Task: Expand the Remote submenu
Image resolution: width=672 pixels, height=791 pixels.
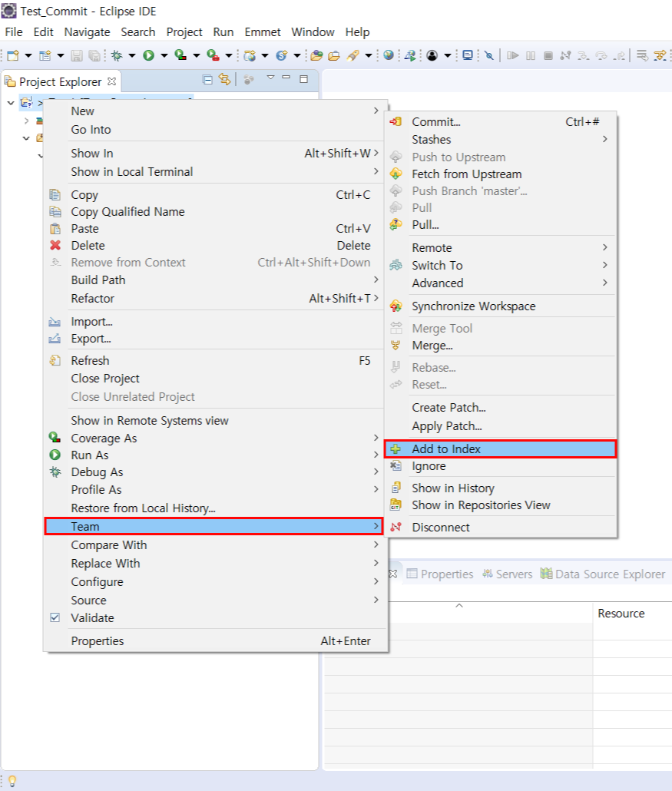Action: click(500, 248)
